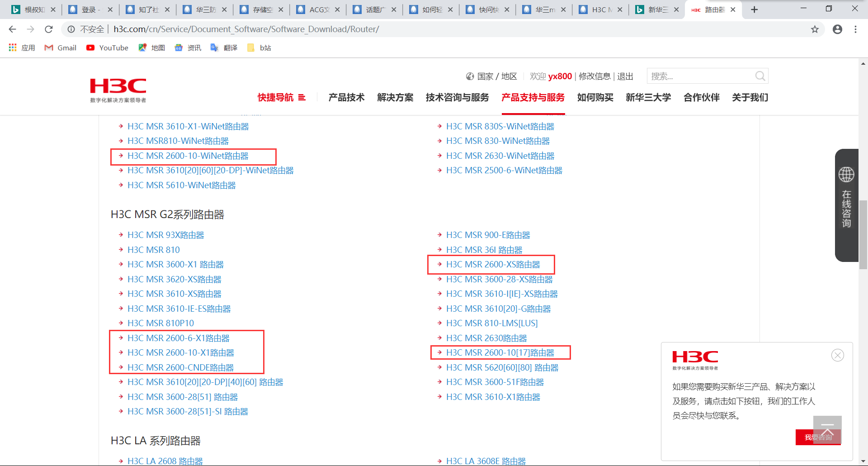Switch to the 新华三 tab
Image resolution: width=868 pixels, height=466 pixels.
[x=657, y=10]
